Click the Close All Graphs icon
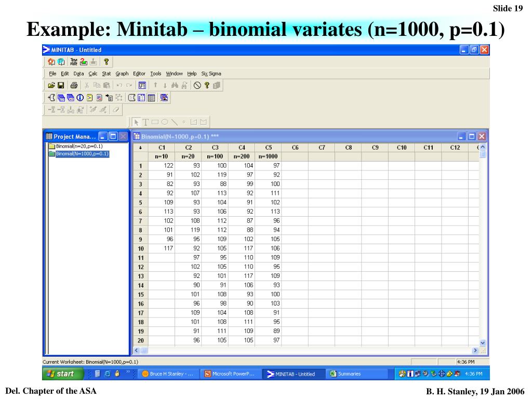Viewport: 532px width, 399px height. click(x=164, y=98)
